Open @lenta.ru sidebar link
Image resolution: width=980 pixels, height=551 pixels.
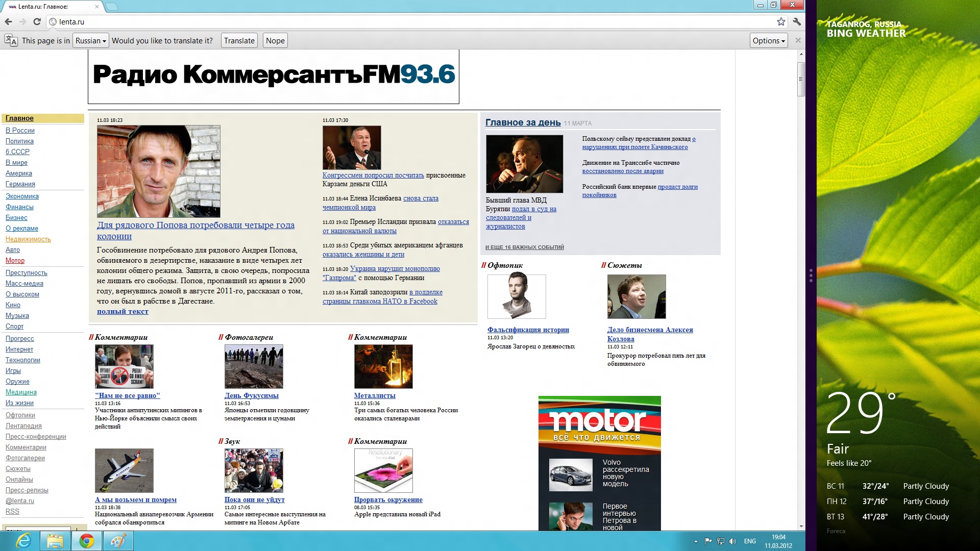[x=20, y=500]
